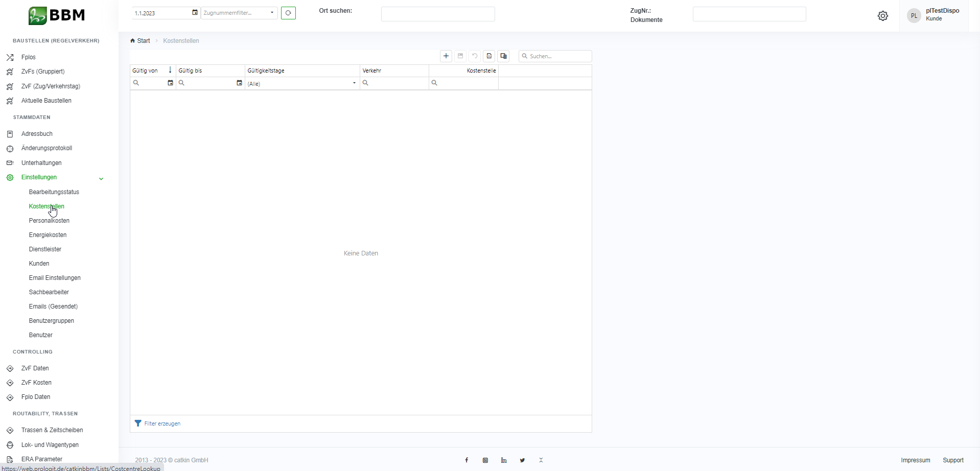Viewport: 980px width, 471px height.
Task: Expand the Zugnummernfilter dropdown
Action: pos(272,13)
